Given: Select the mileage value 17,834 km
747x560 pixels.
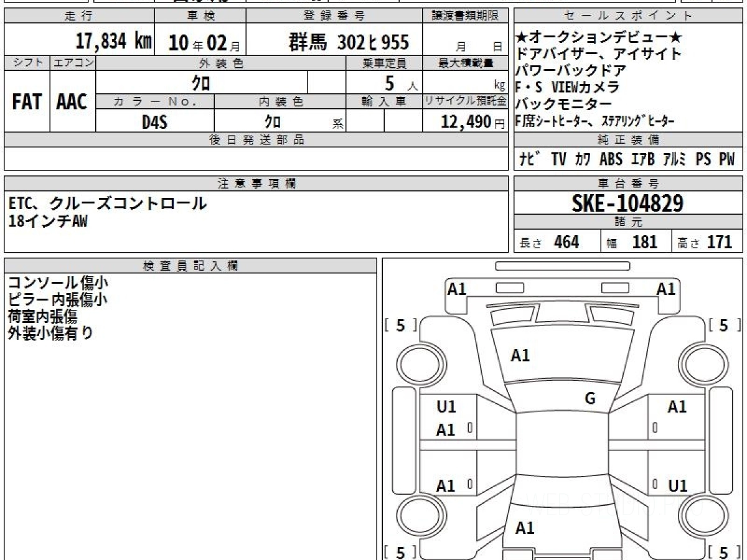Looking at the screenshot, I should coord(113,42).
